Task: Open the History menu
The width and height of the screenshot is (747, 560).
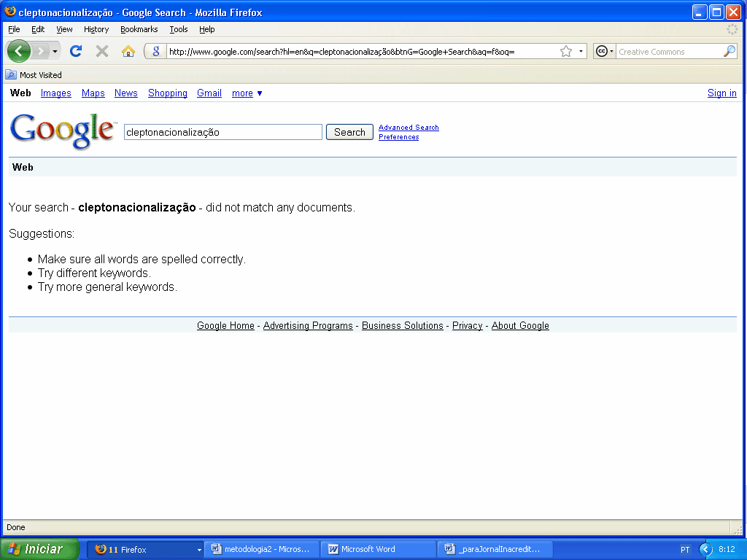Action: (96, 29)
